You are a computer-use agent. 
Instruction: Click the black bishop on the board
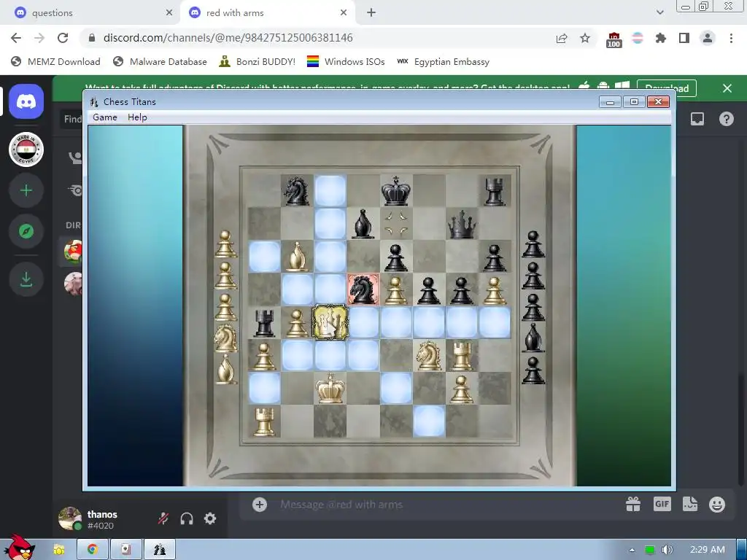coord(363,224)
